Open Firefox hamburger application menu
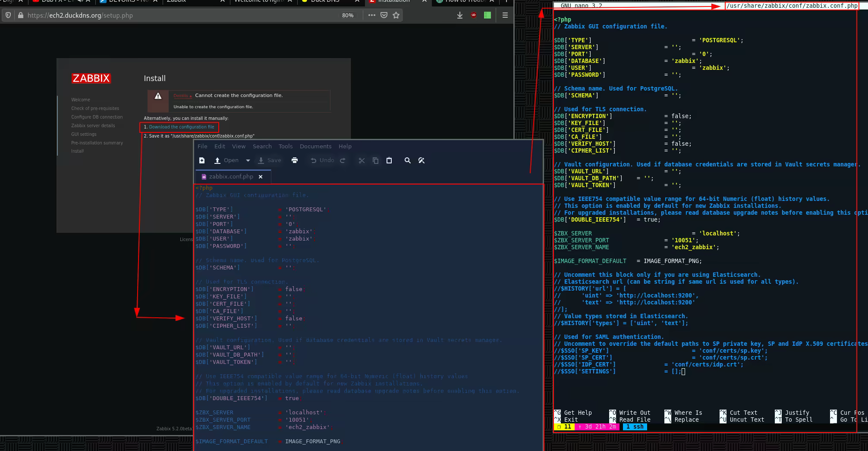The height and width of the screenshot is (451, 868). [505, 15]
